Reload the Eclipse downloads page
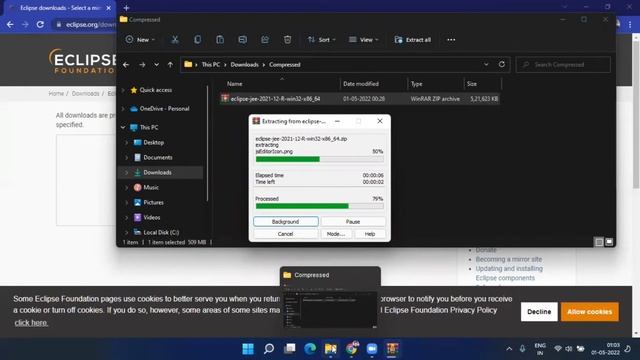Image resolution: width=640 pixels, height=360 pixels. (x=40, y=24)
